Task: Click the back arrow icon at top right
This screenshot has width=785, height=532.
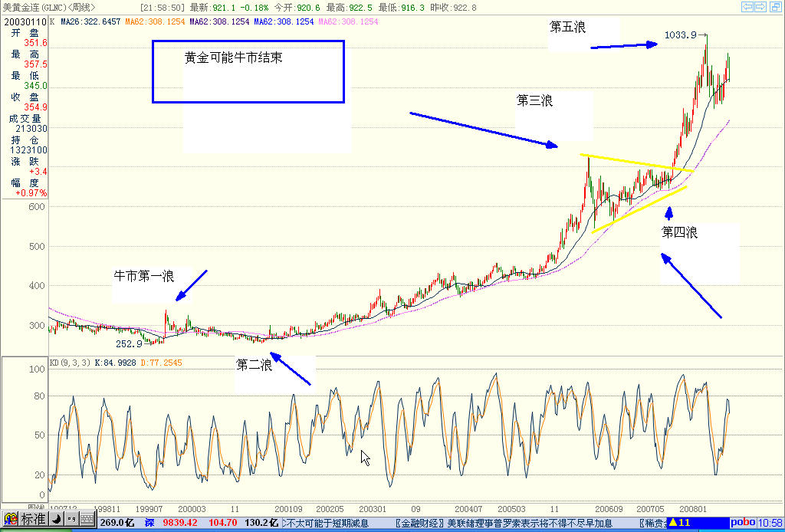Action: [747, 7]
